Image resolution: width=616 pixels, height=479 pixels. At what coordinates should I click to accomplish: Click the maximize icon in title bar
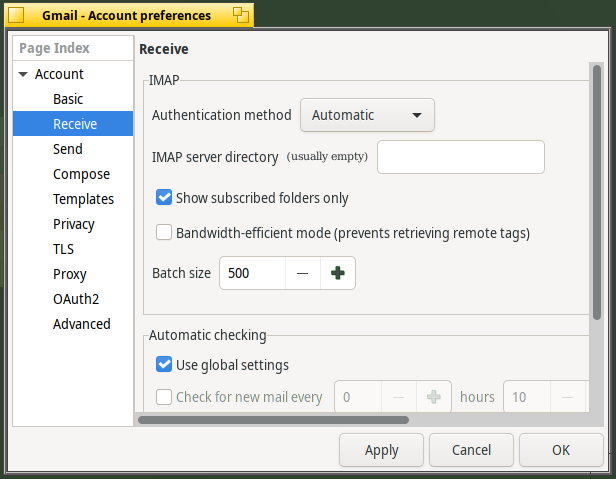240,15
